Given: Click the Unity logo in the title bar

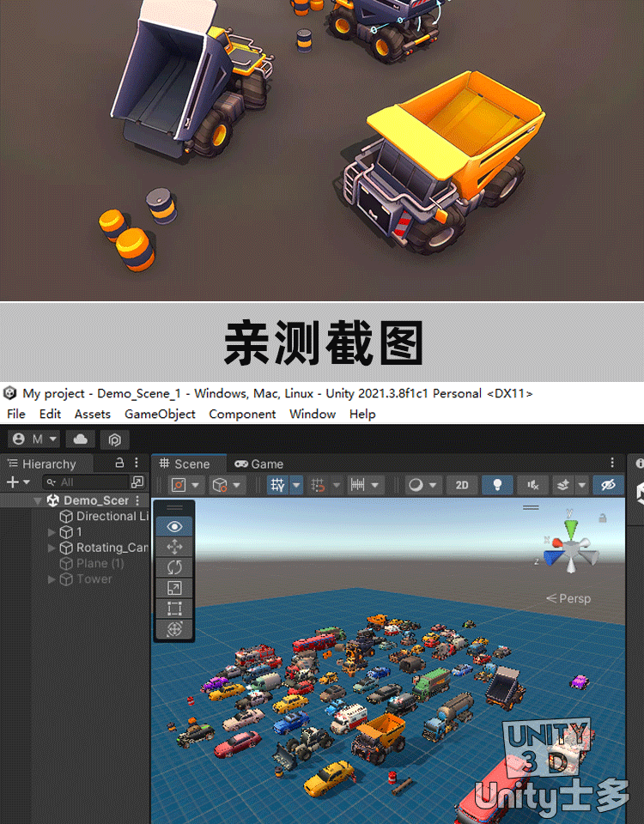Looking at the screenshot, I should click(x=10, y=393).
